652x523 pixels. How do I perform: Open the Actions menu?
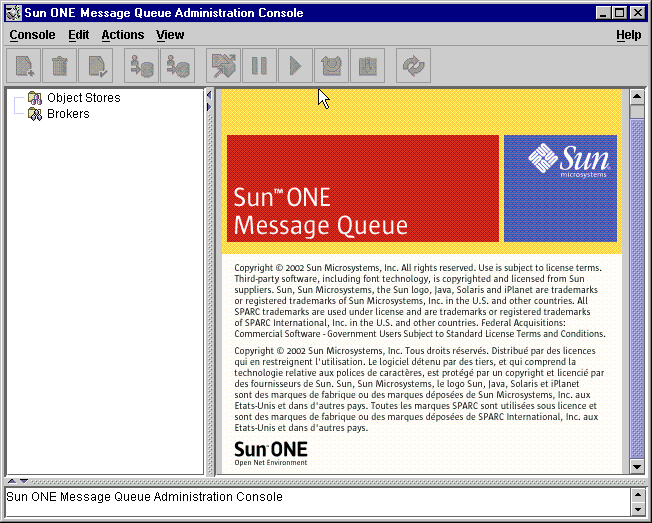coord(123,35)
